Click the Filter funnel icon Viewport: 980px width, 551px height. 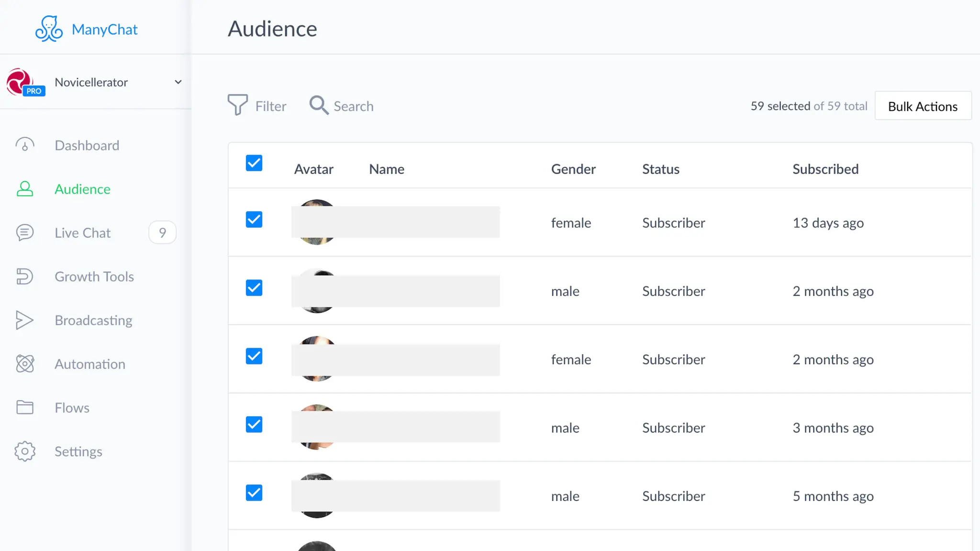(237, 105)
